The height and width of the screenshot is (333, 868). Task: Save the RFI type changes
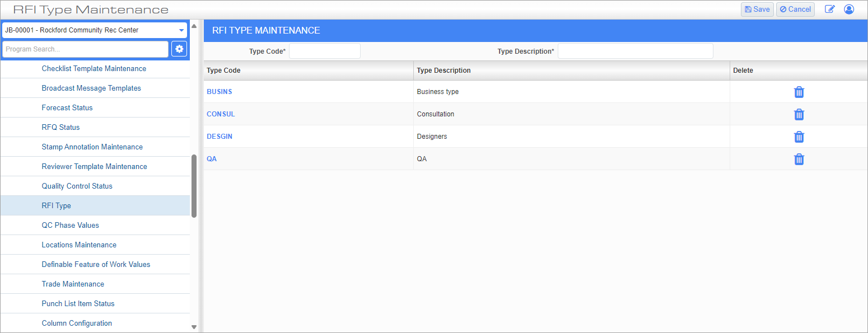click(757, 10)
